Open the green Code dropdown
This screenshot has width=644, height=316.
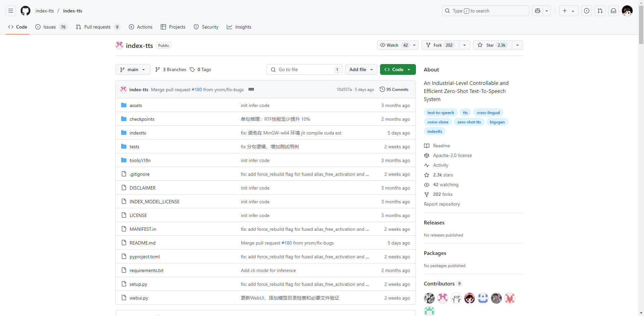tap(398, 69)
